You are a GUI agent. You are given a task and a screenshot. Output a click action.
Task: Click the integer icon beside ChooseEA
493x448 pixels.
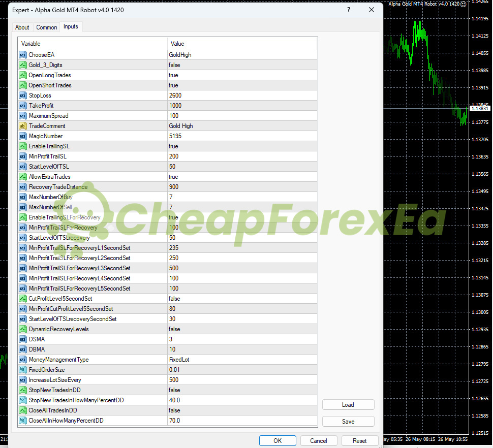pos(23,55)
